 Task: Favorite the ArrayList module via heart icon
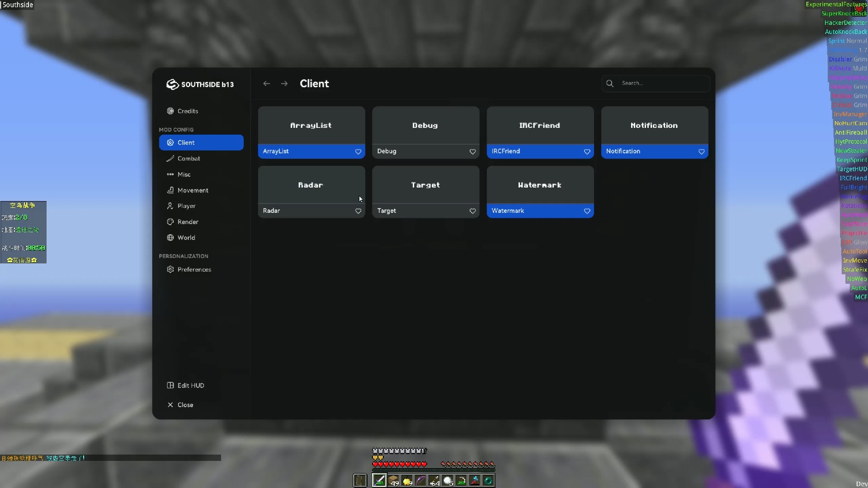point(358,152)
